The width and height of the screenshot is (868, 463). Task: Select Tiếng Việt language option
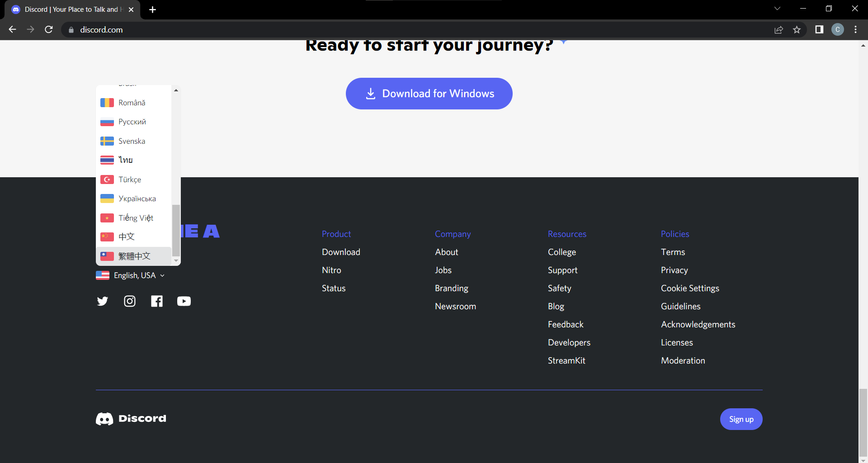pyautogui.click(x=134, y=218)
